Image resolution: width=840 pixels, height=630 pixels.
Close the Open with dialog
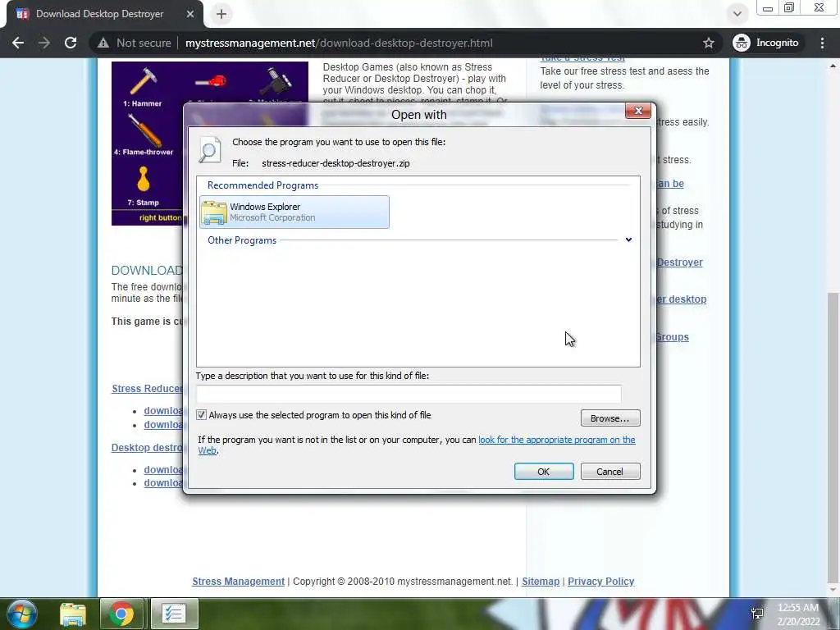tap(638, 111)
